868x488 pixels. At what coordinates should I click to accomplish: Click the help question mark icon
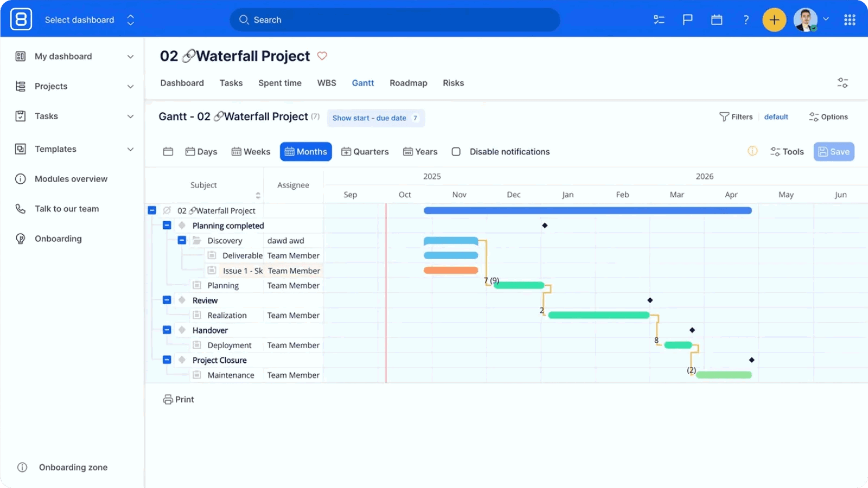[x=746, y=20]
